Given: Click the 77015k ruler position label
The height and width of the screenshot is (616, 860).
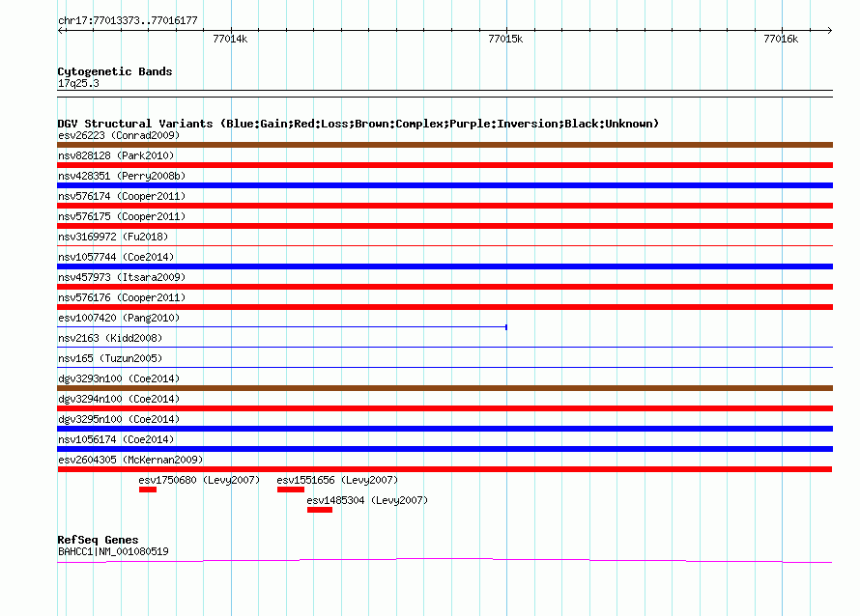Looking at the screenshot, I should click(505, 40).
